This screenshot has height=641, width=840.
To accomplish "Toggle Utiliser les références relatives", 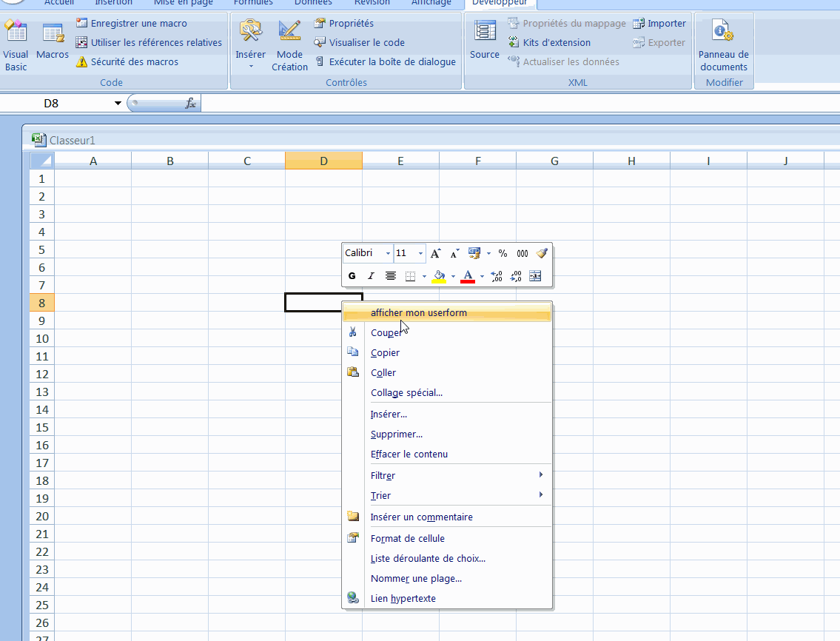I will 149,42.
